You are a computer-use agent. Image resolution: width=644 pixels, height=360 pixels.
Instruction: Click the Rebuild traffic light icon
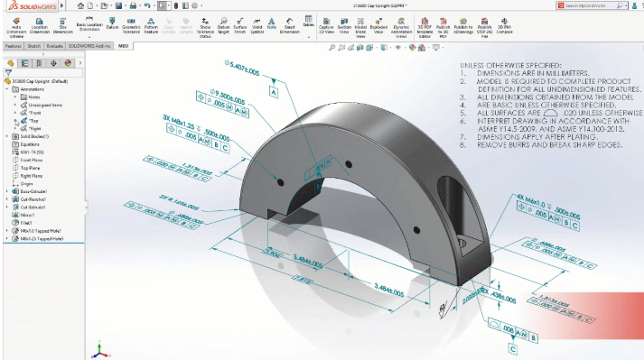(176, 5)
